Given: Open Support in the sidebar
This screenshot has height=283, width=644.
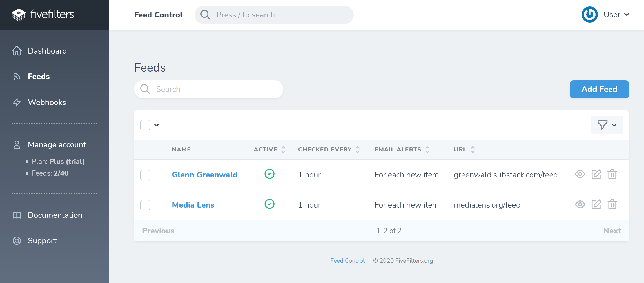Looking at the screenshot, I should tap(42, 241).
